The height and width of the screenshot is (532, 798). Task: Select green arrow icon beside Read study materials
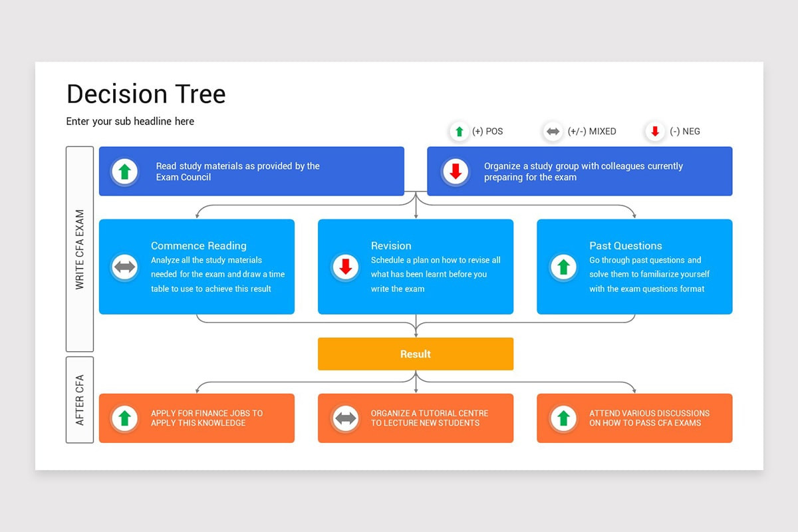[124, 172]
